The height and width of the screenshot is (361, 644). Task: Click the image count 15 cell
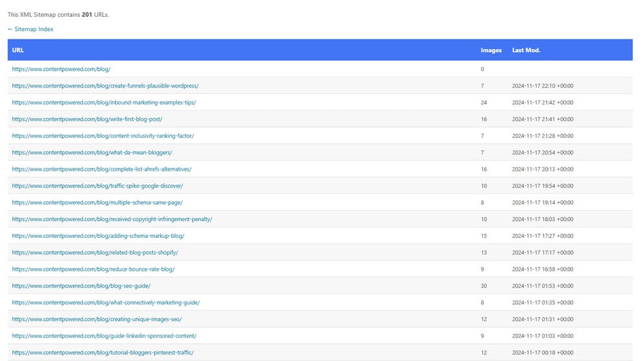484,236
